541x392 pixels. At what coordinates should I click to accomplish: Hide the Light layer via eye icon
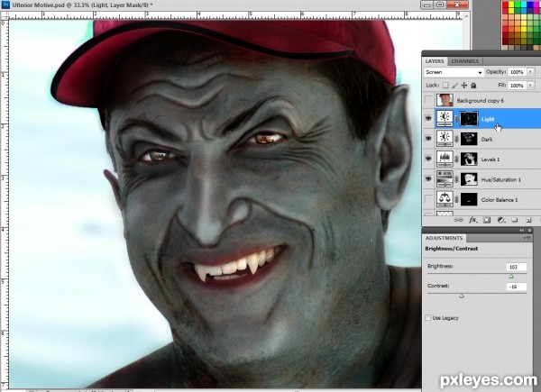[x=428, y=118]
